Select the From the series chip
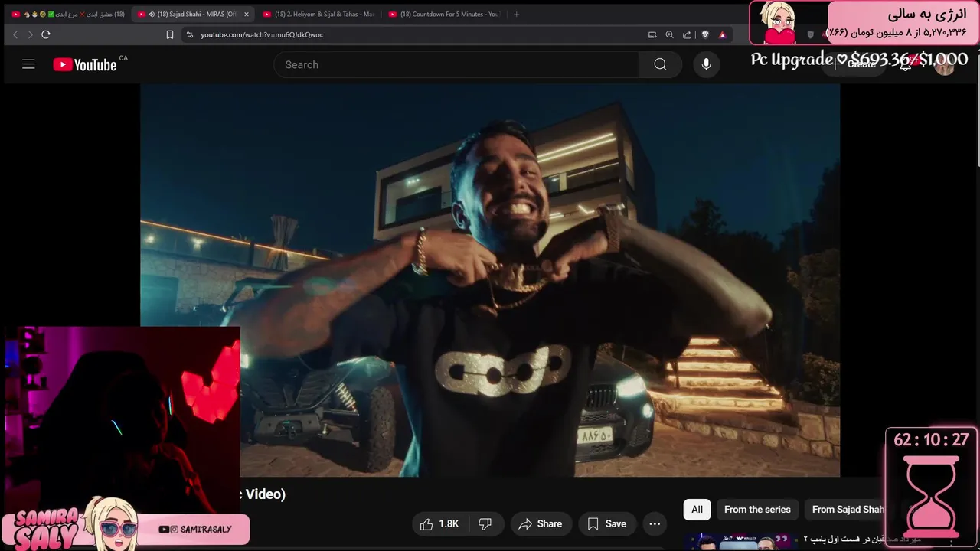980x551 pixels. point(757,510)
